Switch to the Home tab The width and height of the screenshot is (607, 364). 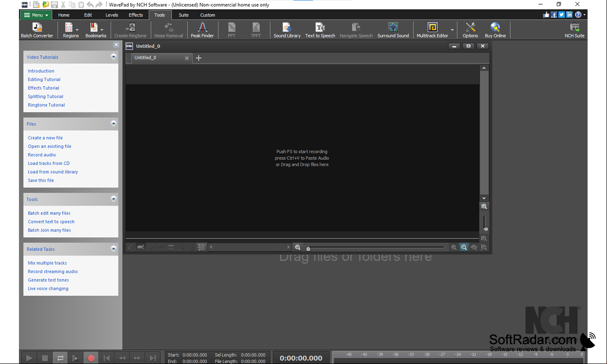coord(63,15)
